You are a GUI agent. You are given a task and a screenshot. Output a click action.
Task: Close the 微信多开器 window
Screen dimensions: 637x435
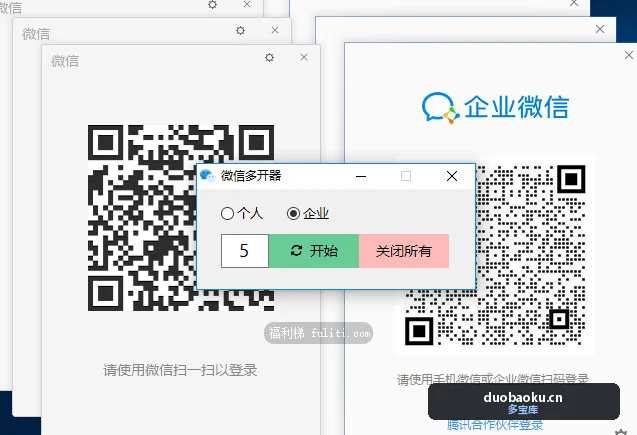click(x=452, y=176)
